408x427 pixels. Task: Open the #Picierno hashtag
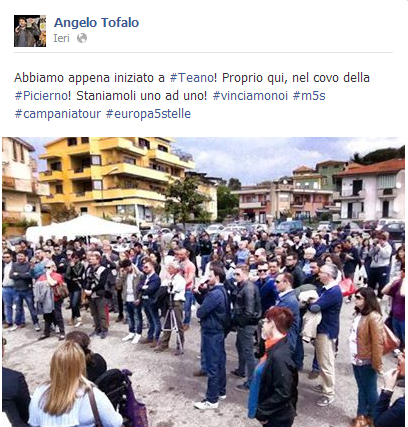coord(40,96)
